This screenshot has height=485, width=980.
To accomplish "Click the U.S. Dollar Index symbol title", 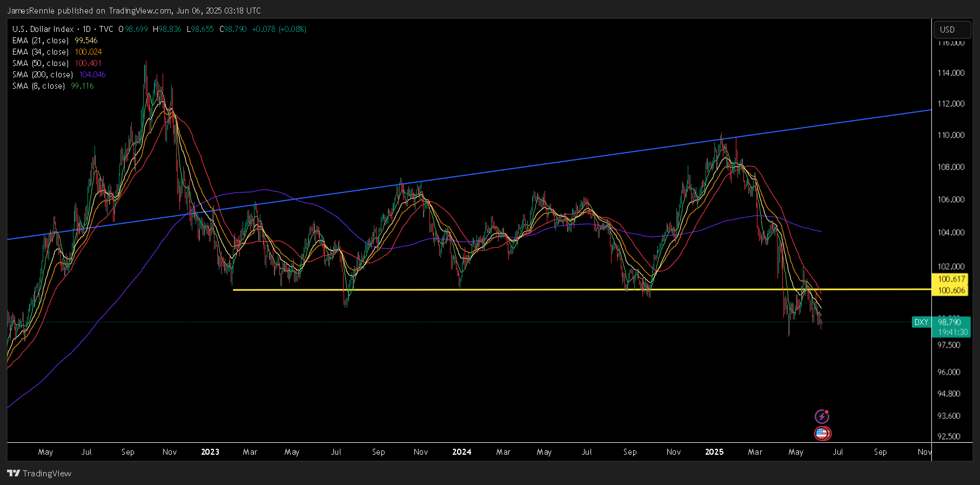I will [x=43, y=29].
